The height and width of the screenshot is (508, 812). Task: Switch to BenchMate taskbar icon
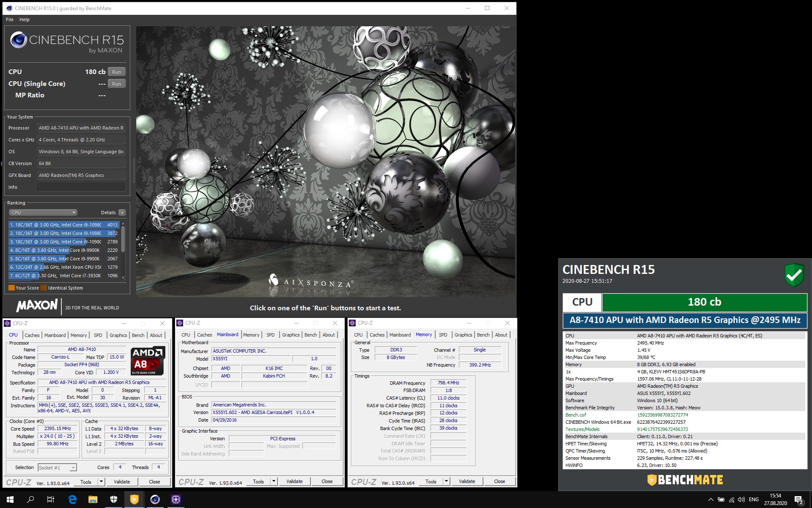tap(134, 500)
